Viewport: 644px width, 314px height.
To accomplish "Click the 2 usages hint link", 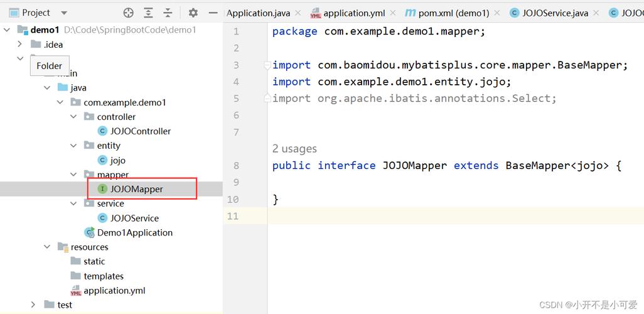I will pos(294,149).
